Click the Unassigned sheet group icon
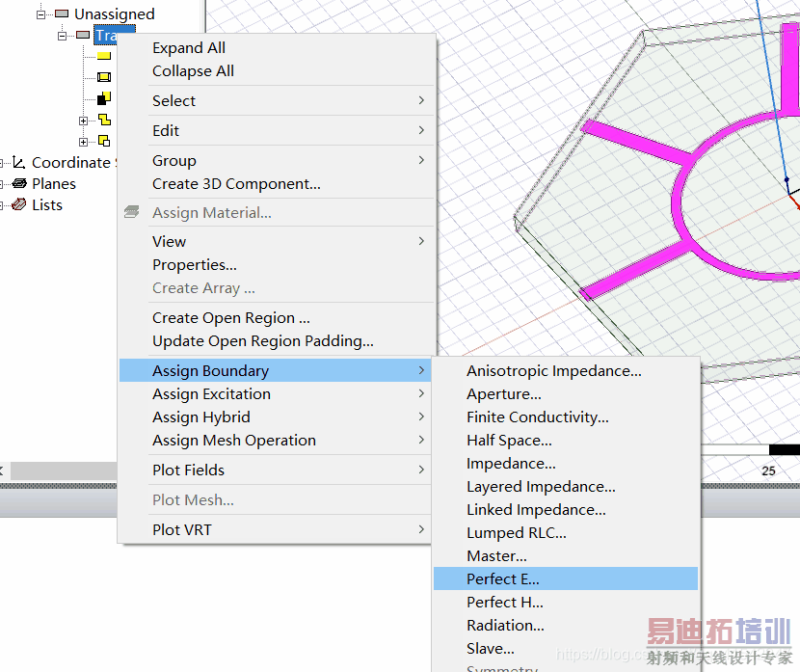800x672 pixels. coord(62,13)
